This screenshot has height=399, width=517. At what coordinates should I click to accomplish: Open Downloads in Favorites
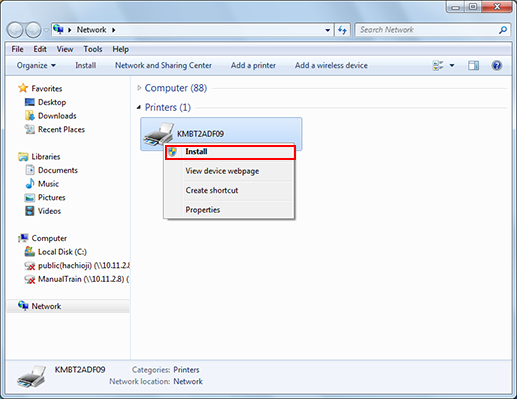pos(57,116)
